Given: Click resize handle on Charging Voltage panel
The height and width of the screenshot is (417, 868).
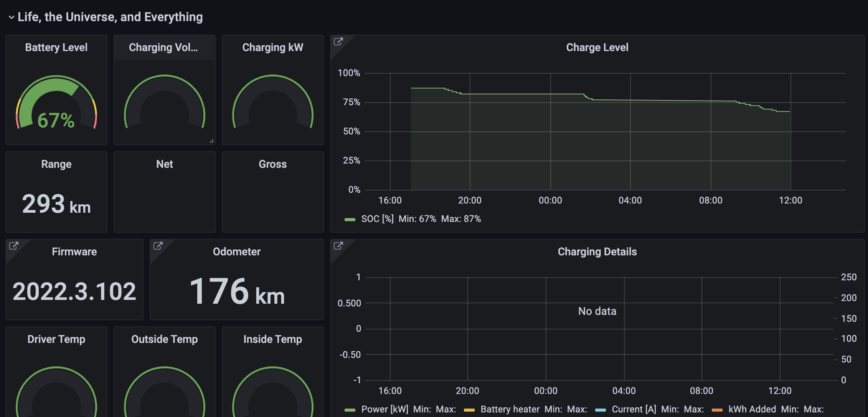Looking at the screenshot, I should pos(211,141).
